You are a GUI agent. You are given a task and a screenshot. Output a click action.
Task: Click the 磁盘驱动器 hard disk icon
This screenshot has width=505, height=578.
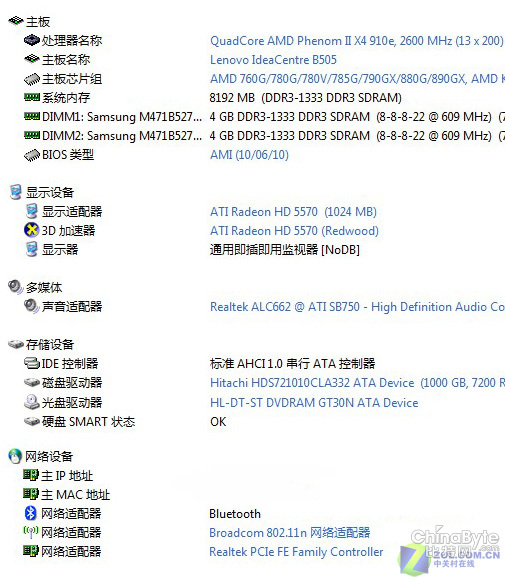[32, 382]
